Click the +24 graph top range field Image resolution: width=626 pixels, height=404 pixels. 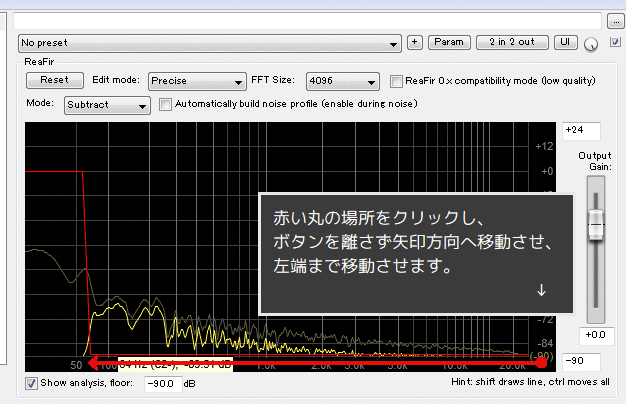pos(581,130)
